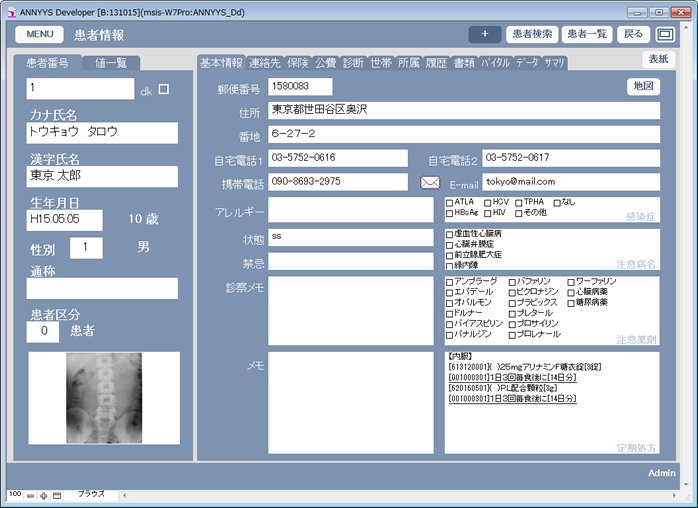This screenshot has width=698, height=508.
Task: Check the TPHA checkbox
Action: click(519, 203)
